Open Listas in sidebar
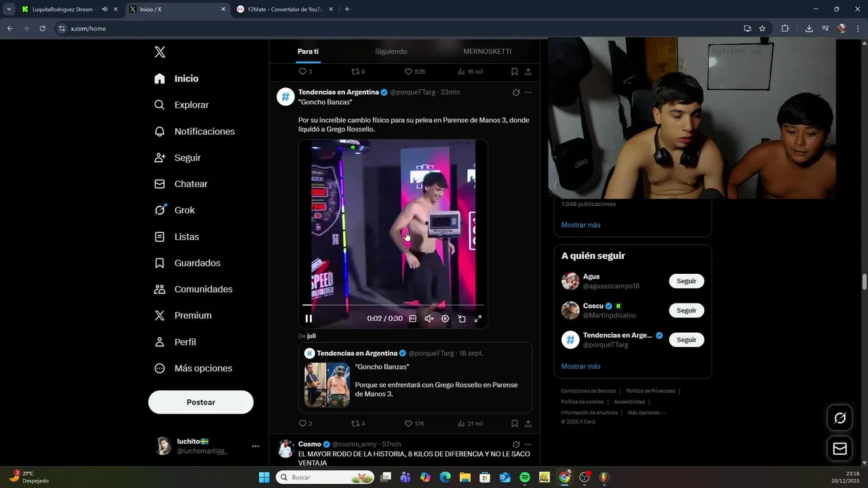Viewport: 868px width, 488px height. [x=176, y=237]
